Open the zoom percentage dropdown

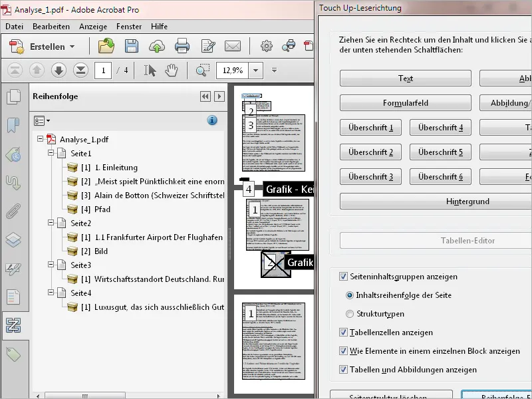pos(256,70)
